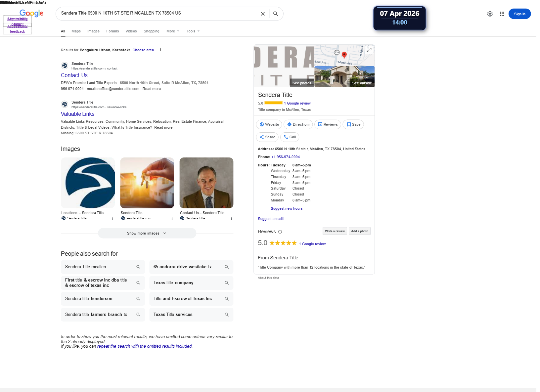Screen dimensions: 540x392
Task: Click Choose area link
Action: pos(143,50)
